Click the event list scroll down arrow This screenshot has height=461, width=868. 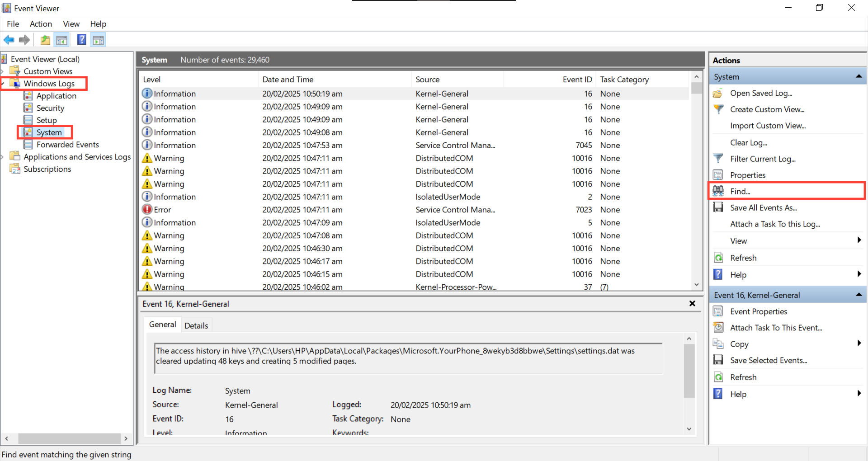click(697, 285)
